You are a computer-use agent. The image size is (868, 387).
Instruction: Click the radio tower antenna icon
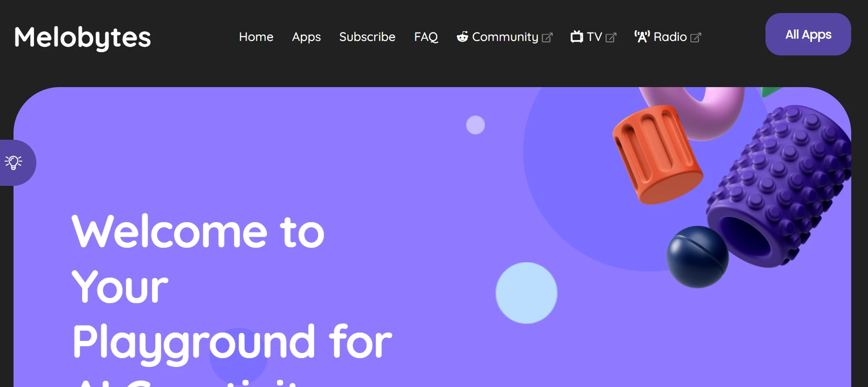click(642, 37)
